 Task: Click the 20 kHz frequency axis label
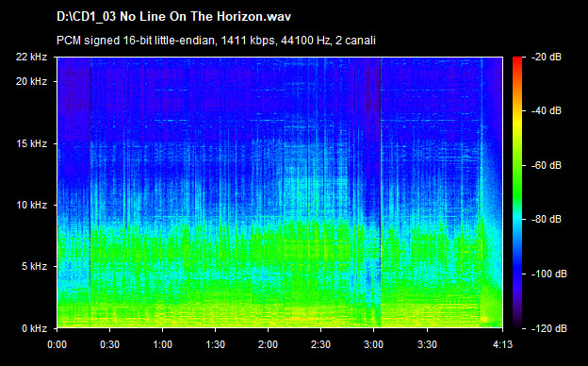pyautogui.click(x=31, y=81)
